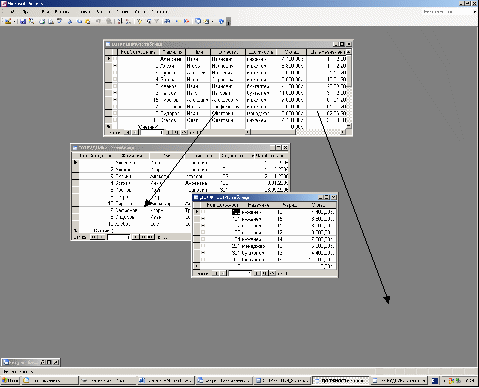Screen dimensions: 479x388
Task: Expand the subdatasheet of front table's first row
Action: click(203, 212)
